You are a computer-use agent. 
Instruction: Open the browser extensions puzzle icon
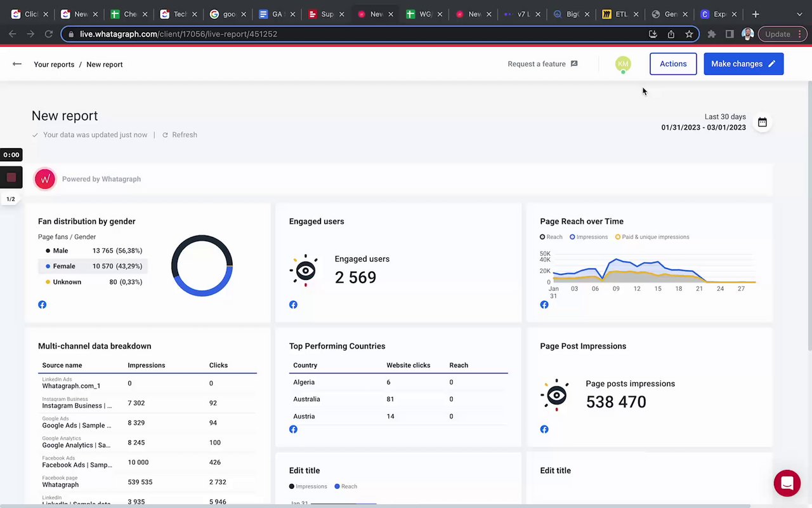click(712, 34)
